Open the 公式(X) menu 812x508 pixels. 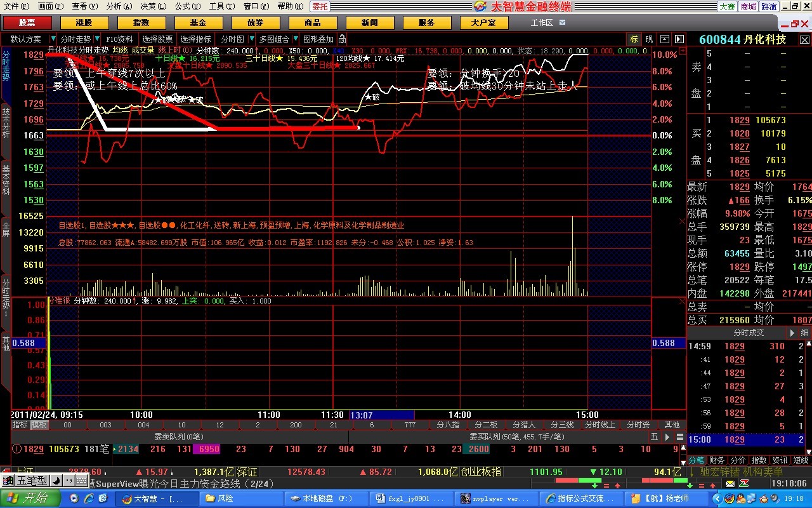coord(187,6)
